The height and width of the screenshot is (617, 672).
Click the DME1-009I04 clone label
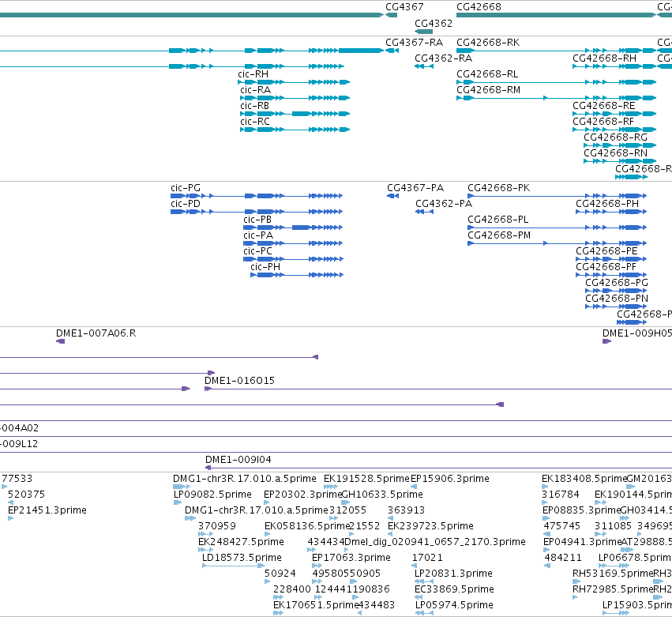point(238,460)
